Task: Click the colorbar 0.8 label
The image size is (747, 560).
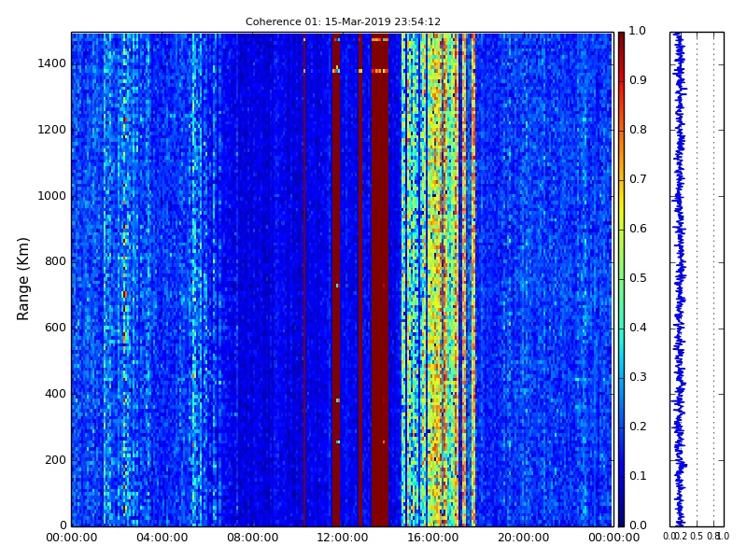Action: tap(638, 130)
